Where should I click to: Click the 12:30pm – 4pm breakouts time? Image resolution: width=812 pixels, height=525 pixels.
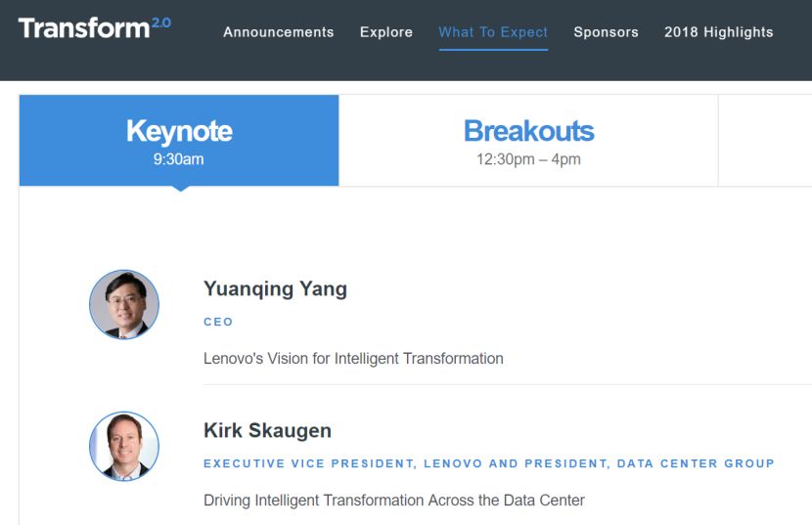pyautogui.click(x=528, y=158)
